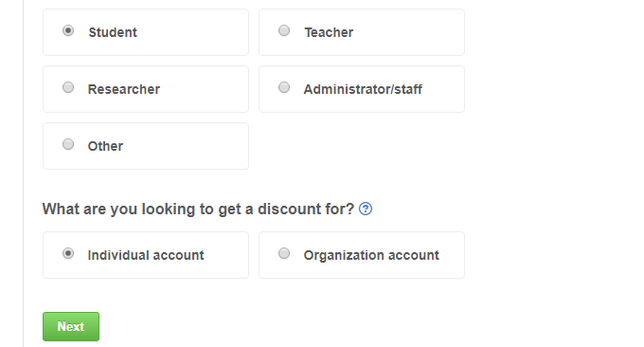The width and height of the screenshot is (644, 347).
Task: Select the Teacher radio button
Action: 284,31
